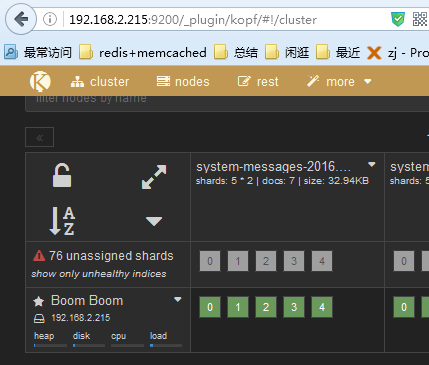
Task: Click the QR code icon in address bar
Action: pos(420,19)
